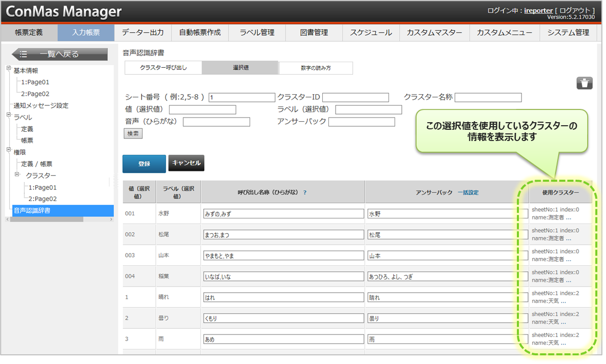
Task: Click the trash can delete icon
Action: pyautogui.click(x=584, y=83)
